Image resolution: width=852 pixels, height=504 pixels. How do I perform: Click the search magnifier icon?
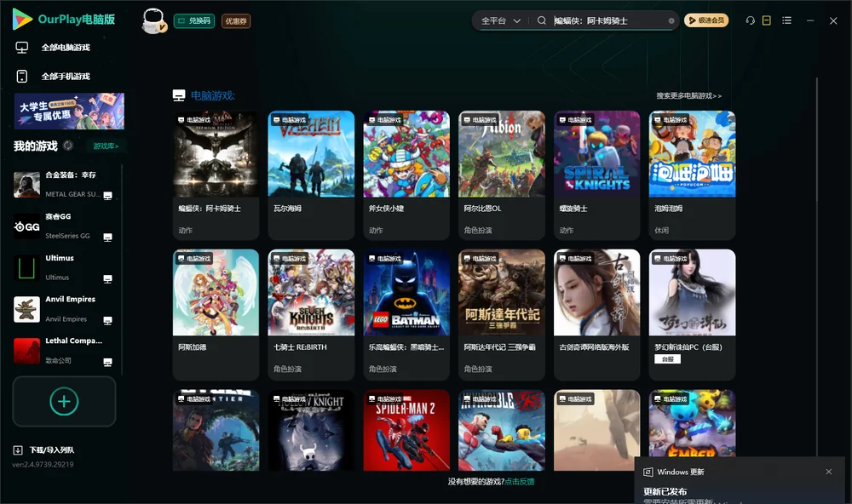pos(541,20)
